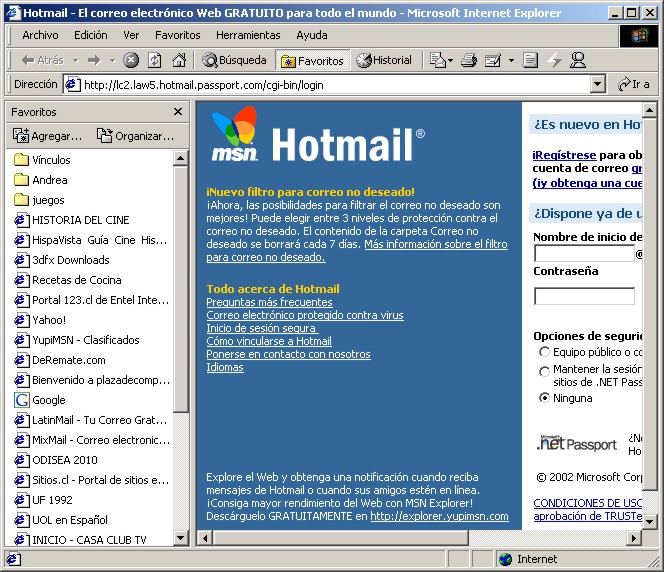Screen dimensions: 664x572
Task: Open the Mail icon dropdown arrow
Action: click(451, 61)
